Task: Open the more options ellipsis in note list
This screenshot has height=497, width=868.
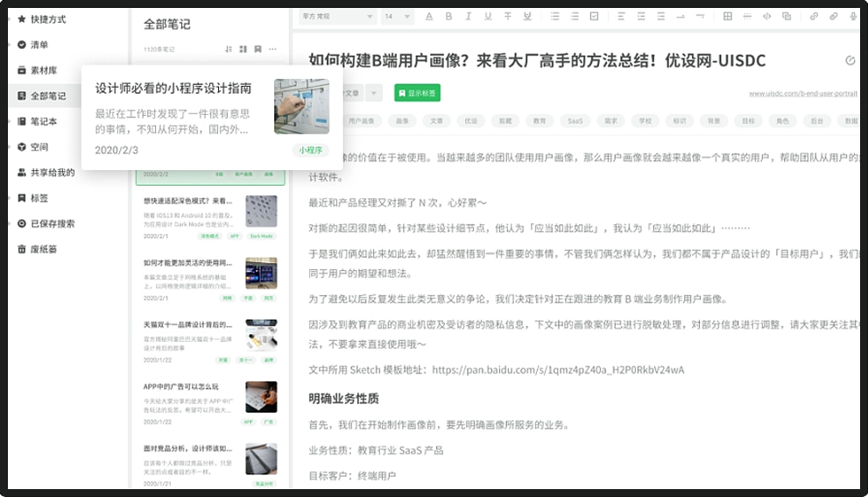Action: [x=273, y=49]
